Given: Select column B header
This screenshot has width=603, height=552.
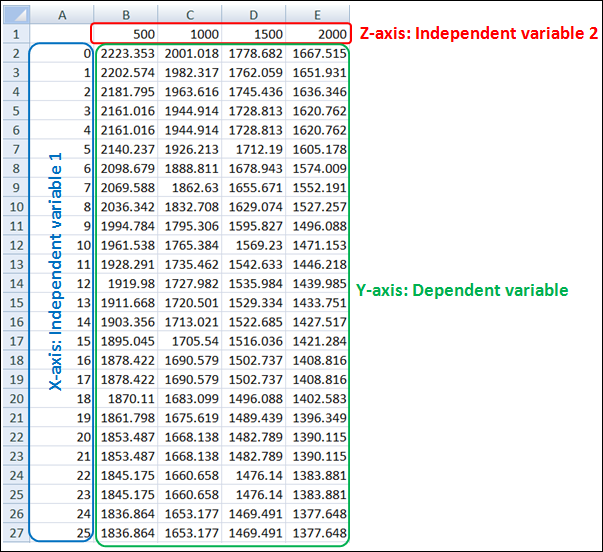Looking at the screenshot, I should click(128, 13).
